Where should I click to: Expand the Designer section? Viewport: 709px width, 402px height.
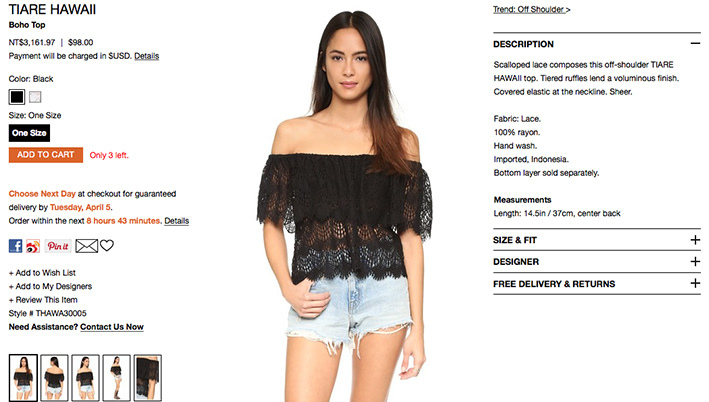point(695,261)
